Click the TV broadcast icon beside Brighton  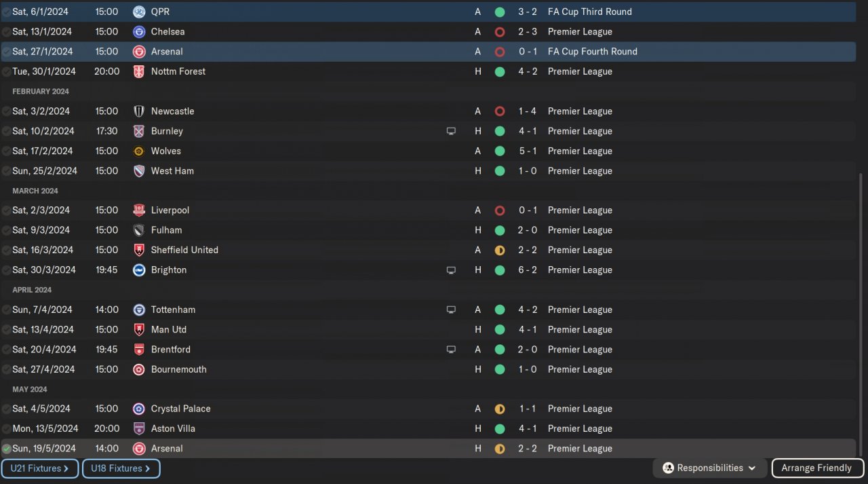click(x=451, y=270)
